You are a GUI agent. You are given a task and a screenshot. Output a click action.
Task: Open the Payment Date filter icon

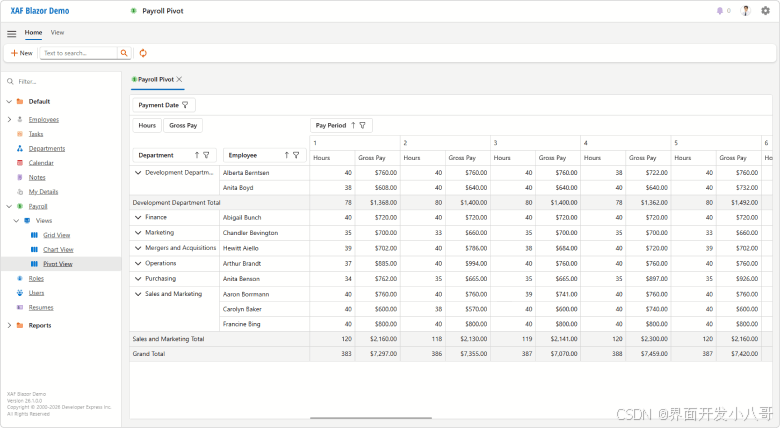point(185,105)
